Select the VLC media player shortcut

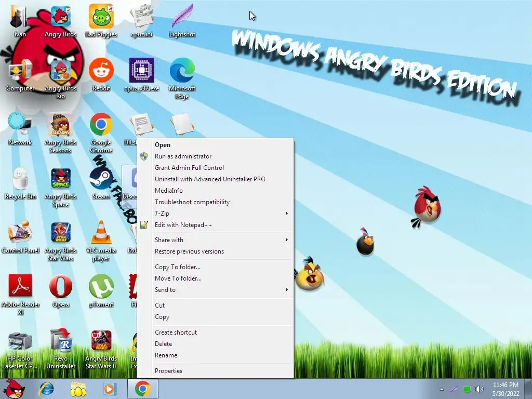click(101, 241)
